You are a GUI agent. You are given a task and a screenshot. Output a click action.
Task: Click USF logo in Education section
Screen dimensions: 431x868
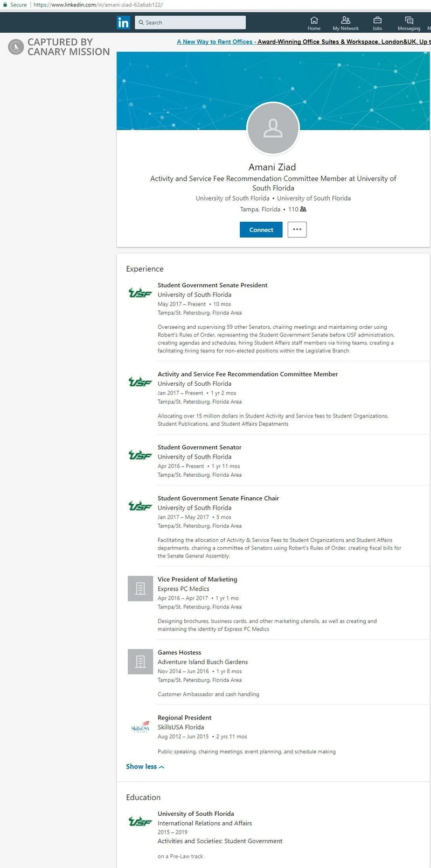pos(140,822)
